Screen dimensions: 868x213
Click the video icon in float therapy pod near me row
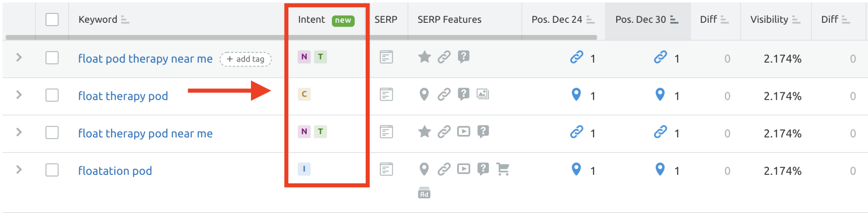464,131
